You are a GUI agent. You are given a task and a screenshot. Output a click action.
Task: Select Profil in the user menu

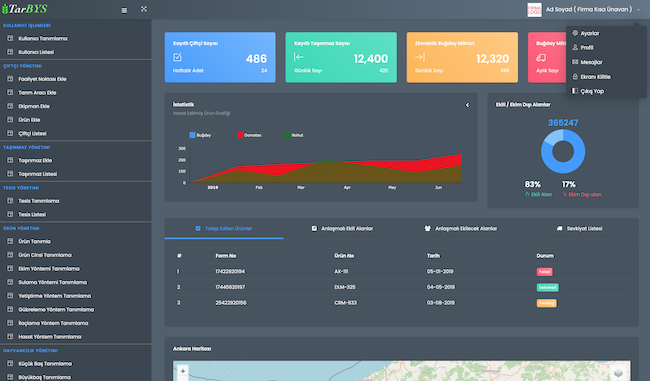click(x=587, y=48)
